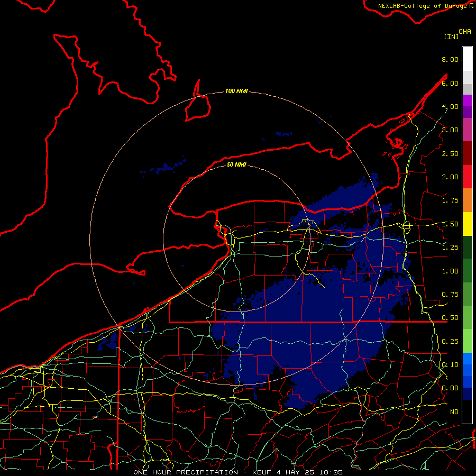Screen dimensions: 476x476
Task: Click the NEXLAB-College of DuPage credit text
Action: tap(425, 6)
